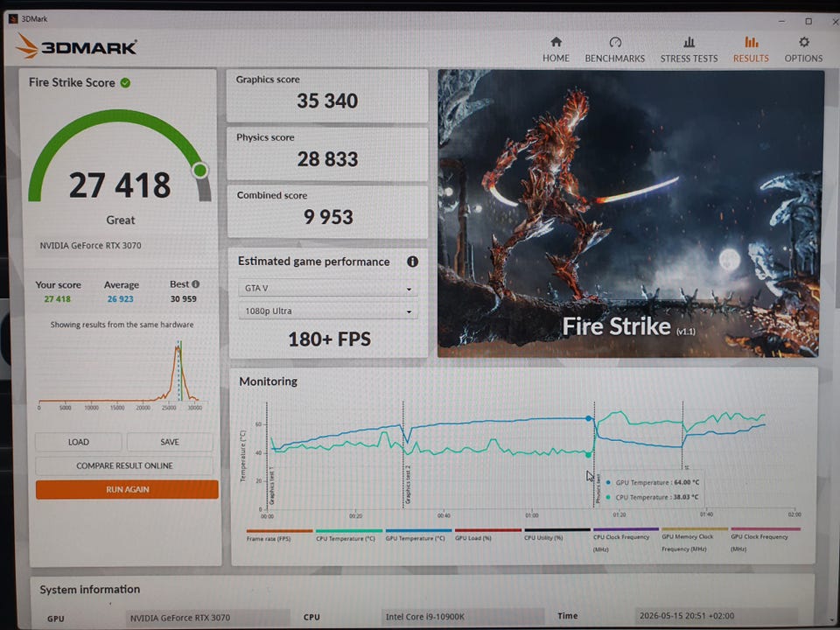Toggle CPU Utility (%) legend
Image resolution: width=840 pixels, height=630 pixels.
pos(556,535)
